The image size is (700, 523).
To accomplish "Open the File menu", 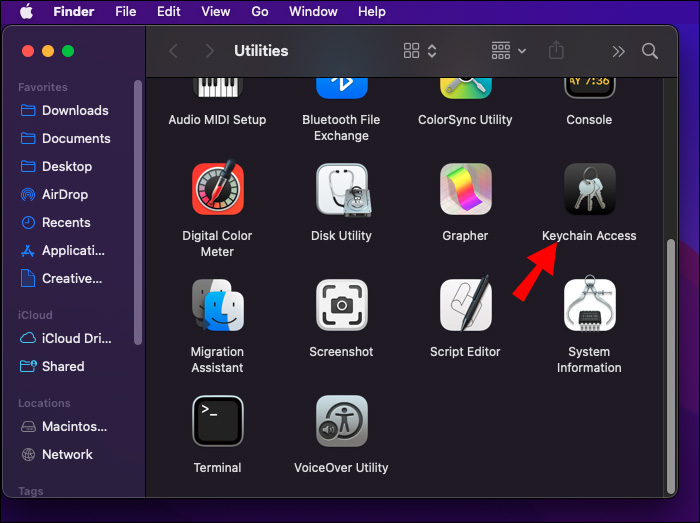I will 125,12.
